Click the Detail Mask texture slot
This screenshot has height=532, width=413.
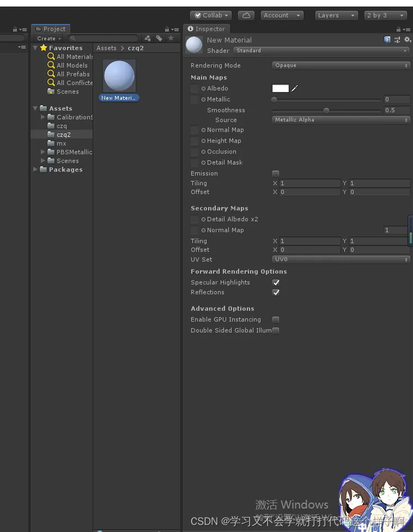click(195, 162)
